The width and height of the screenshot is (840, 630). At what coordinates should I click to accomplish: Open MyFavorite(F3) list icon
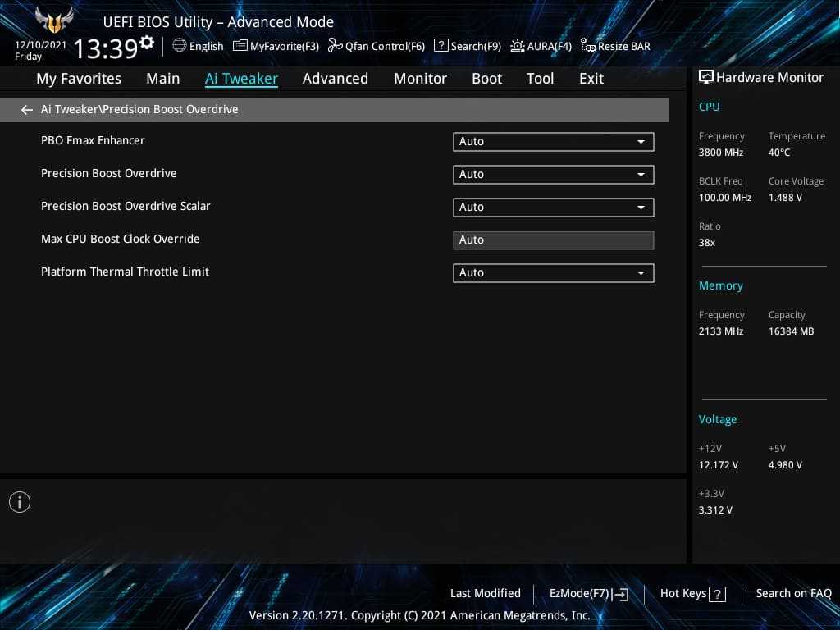240,46
